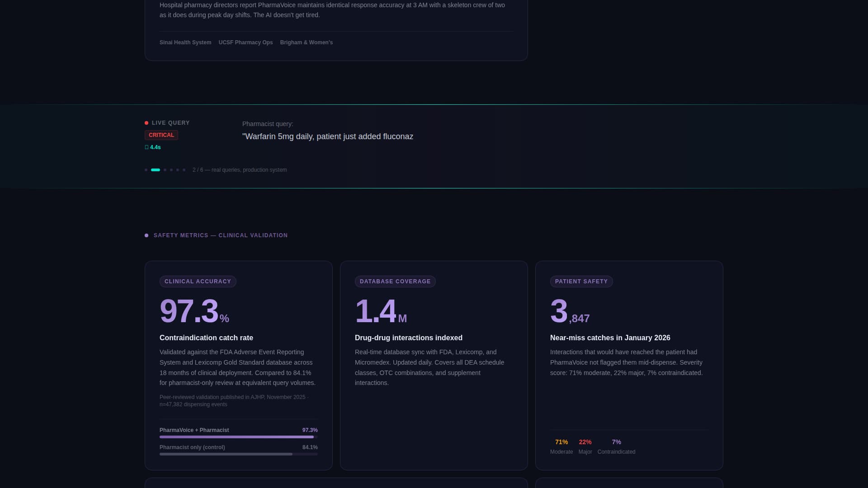Click the 71% Moderate severity stat
Viewport: 868px width, 488px height.
(561, 447)
